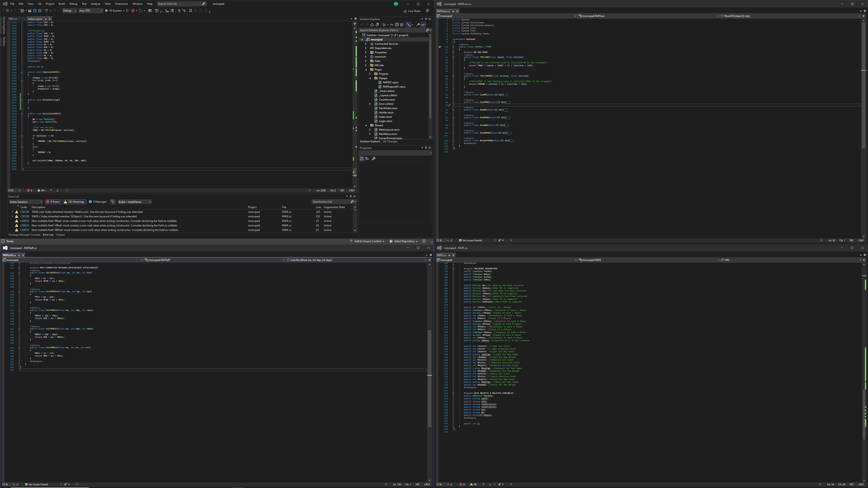The width and height of the screenshot is (868, 488).
Task: Open the Build + IntelliSense dropdown
Action: (x=134, y=202)
